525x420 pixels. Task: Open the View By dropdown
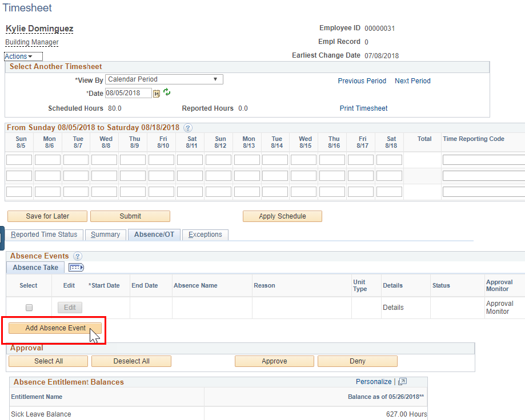(163, 79)
